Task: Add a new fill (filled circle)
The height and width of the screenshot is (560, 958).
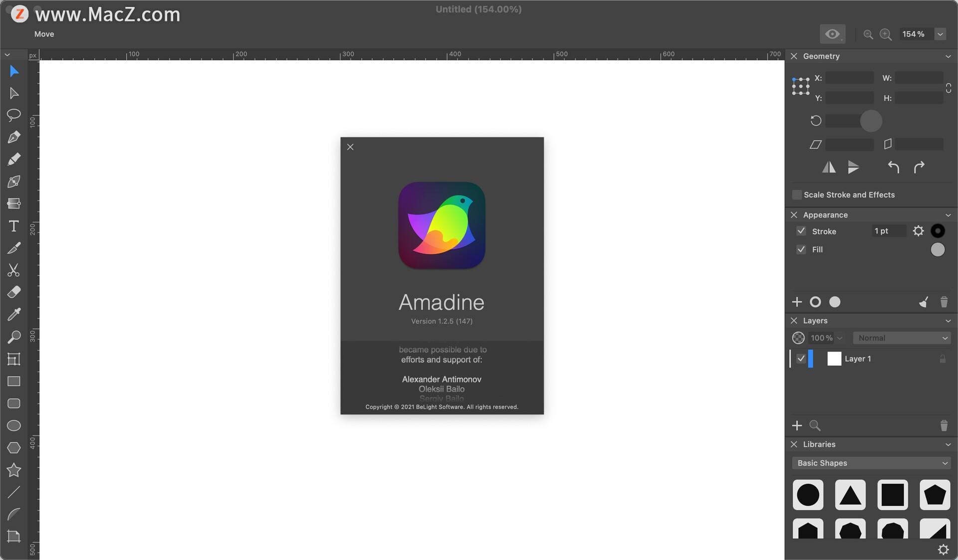Action: pos(835,302)
